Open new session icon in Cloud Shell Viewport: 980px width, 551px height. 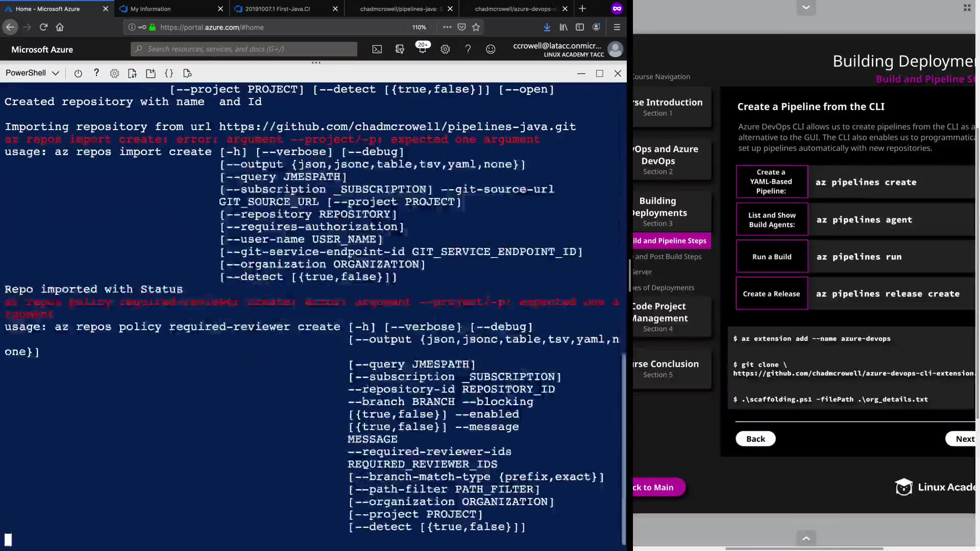pos(151,73)
